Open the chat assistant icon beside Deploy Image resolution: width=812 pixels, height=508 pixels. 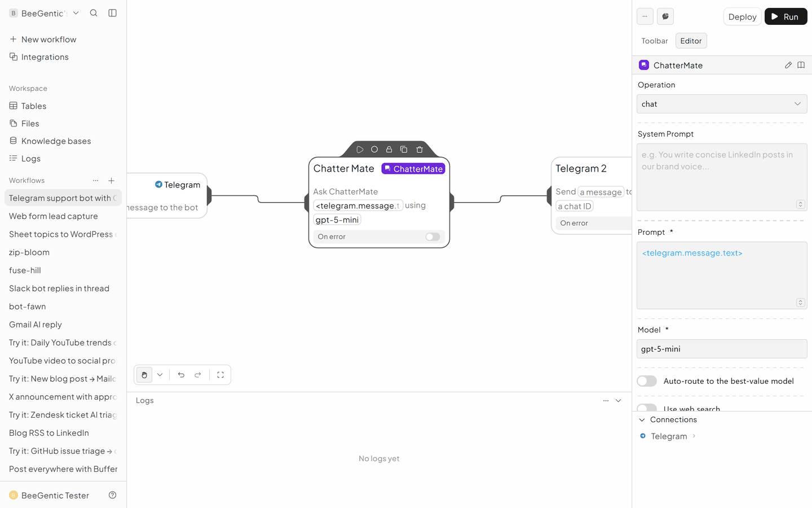(665, 16)
